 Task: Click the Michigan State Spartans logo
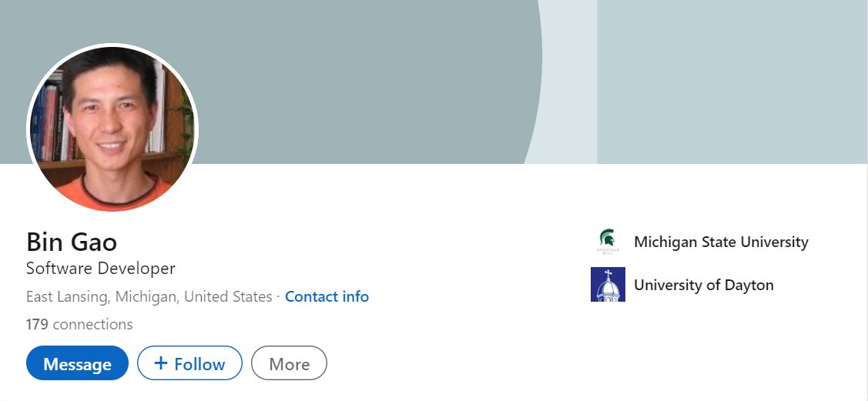click(x=608, y=242)
